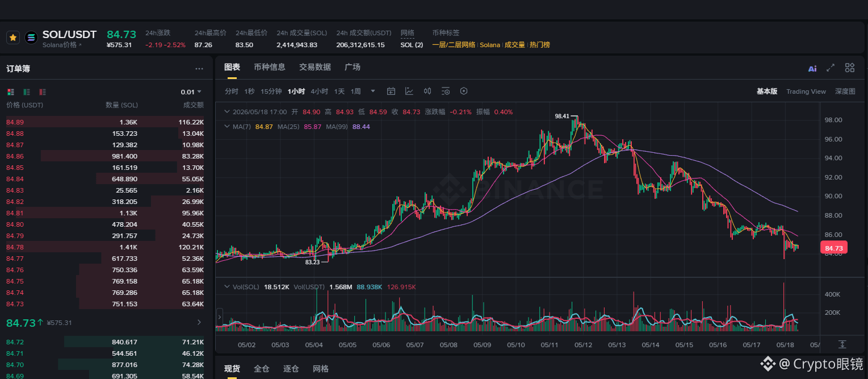Click the MA(99) value 88.44

click(361, 127)
